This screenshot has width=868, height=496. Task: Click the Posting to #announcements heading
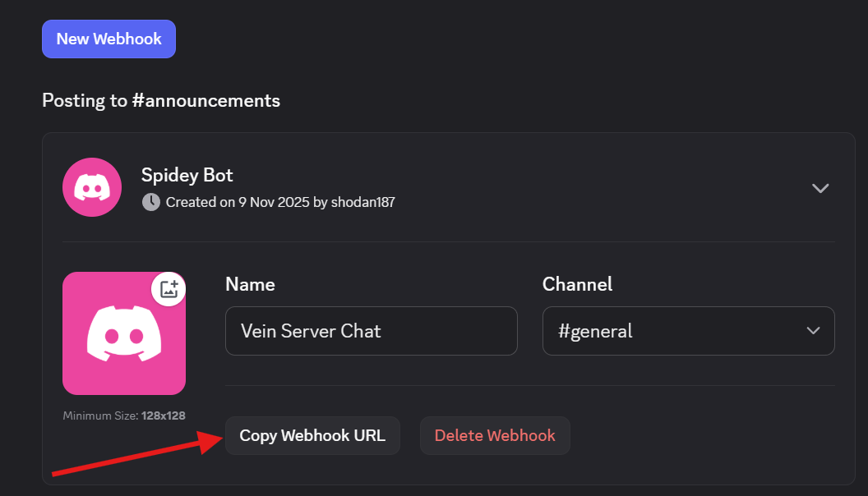tap(161, 100)
